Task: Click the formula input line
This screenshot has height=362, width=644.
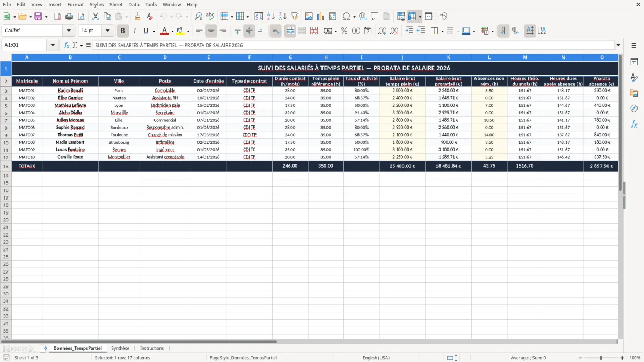Action: 354,46
